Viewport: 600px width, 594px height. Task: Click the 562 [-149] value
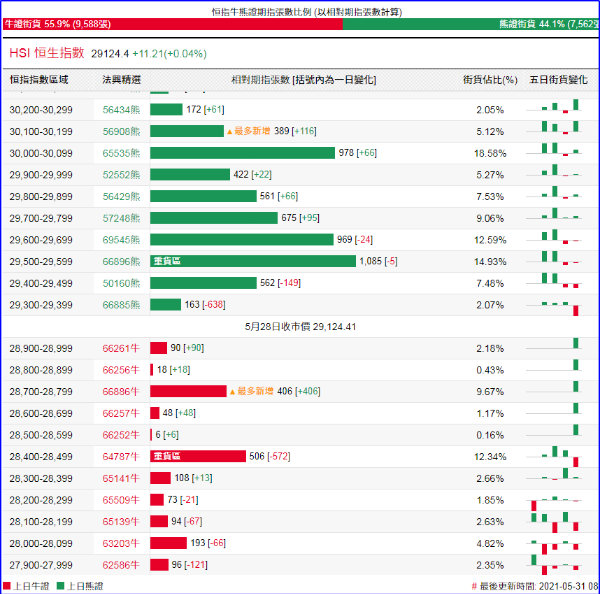(280, 283)
